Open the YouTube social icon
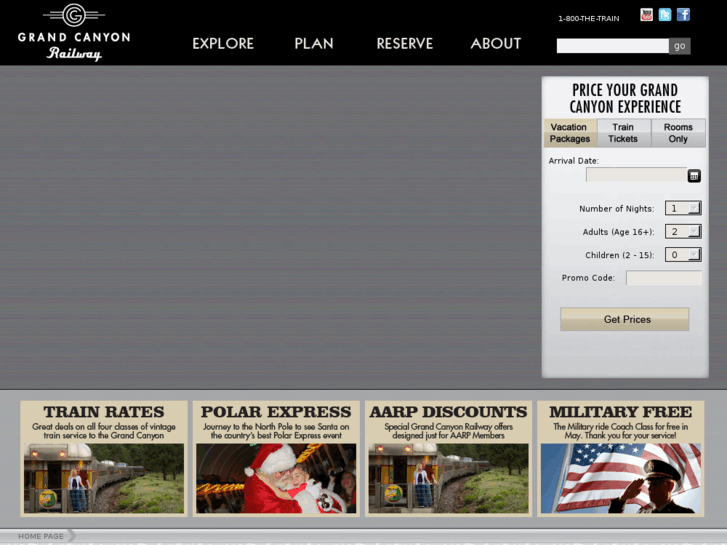Viewport: 727px width, 545px height. pos(646,15)
